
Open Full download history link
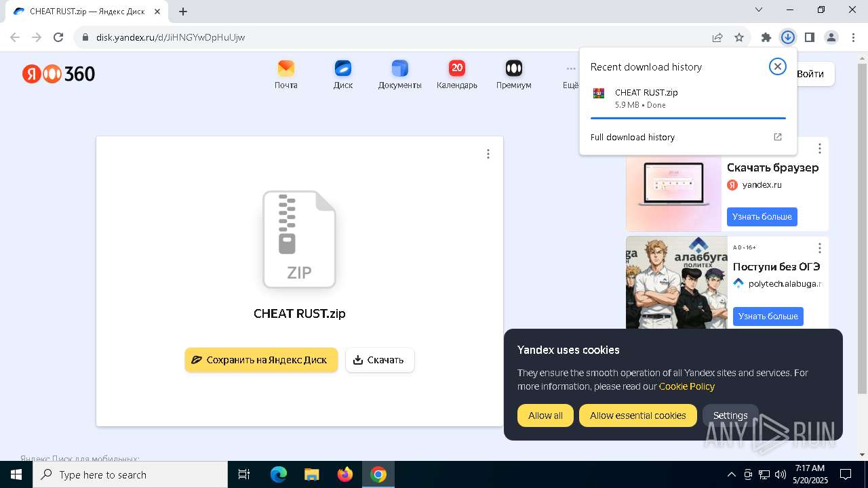click(x=633, y=137)
